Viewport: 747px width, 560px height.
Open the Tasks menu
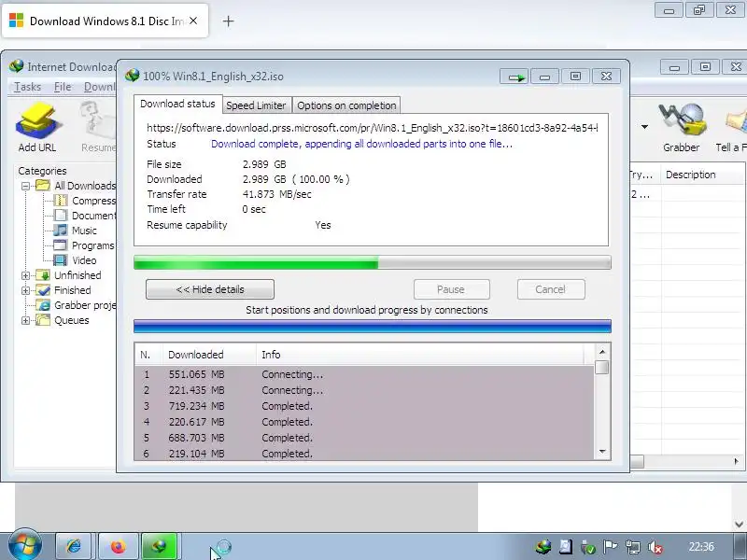(28, 87)
